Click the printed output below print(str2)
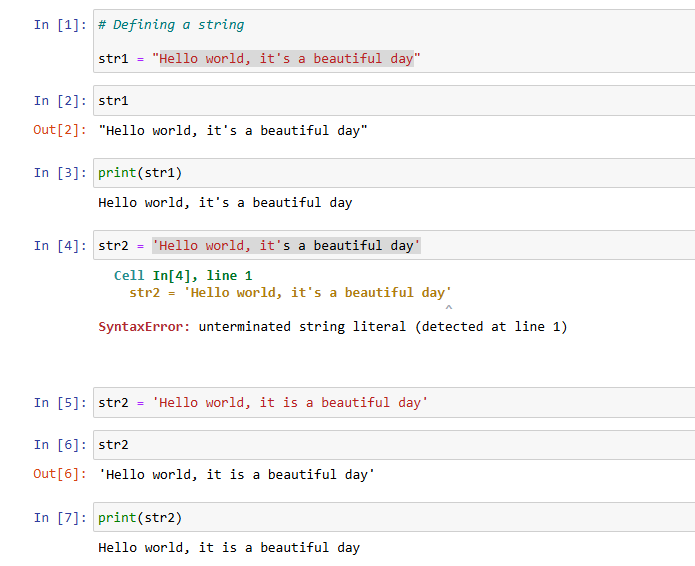This screenshot has width=695, height=566. [x=229, y=548]
